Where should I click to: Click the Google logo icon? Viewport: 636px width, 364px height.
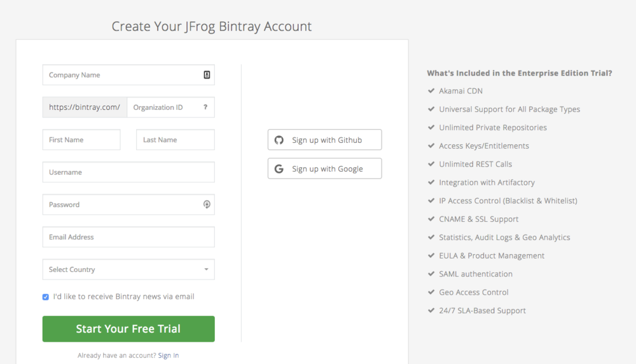(279, 169)
